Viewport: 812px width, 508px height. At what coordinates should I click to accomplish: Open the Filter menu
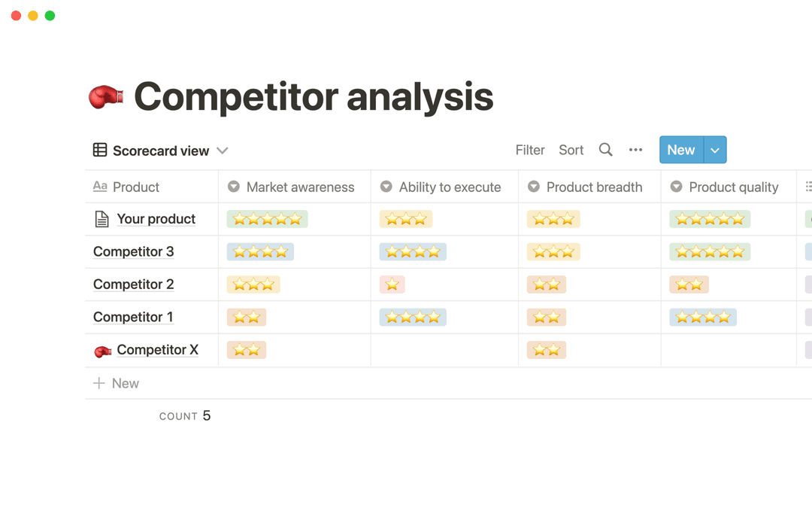(530, 150)
